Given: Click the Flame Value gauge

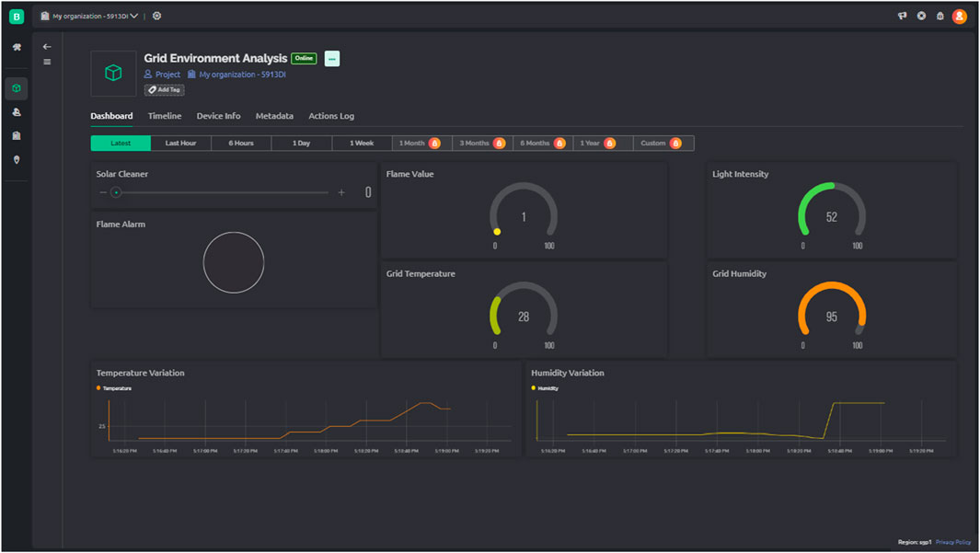Looking at the screenshot, I should (x=523, y=214).
